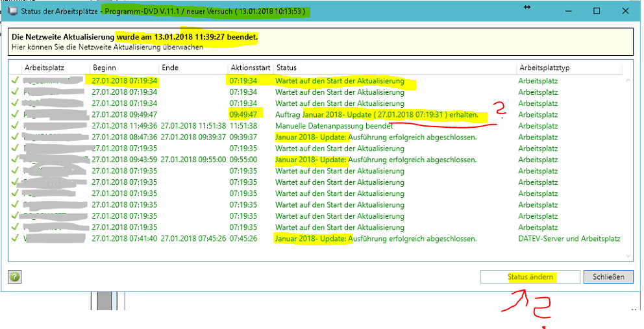Viewport: 644px width, 329px height.
Task: Sort by the Aktionsstart column header
Action: point(250,67)
